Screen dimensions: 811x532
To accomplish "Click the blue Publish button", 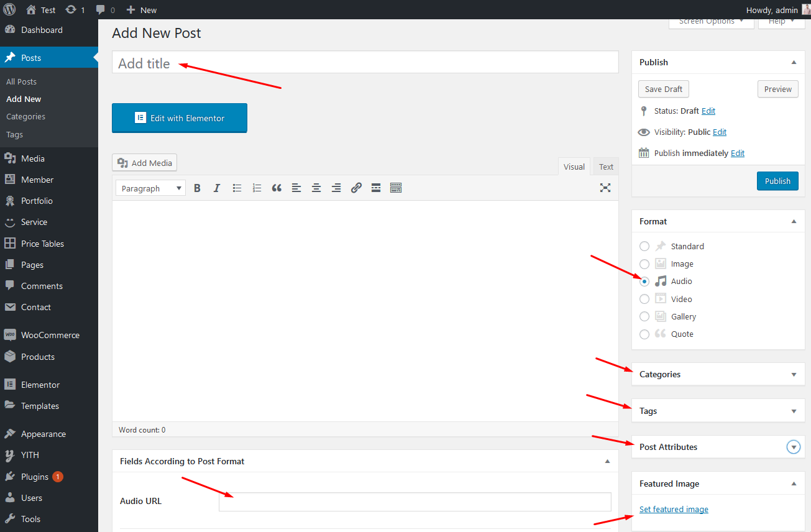I will click(777, 181).
